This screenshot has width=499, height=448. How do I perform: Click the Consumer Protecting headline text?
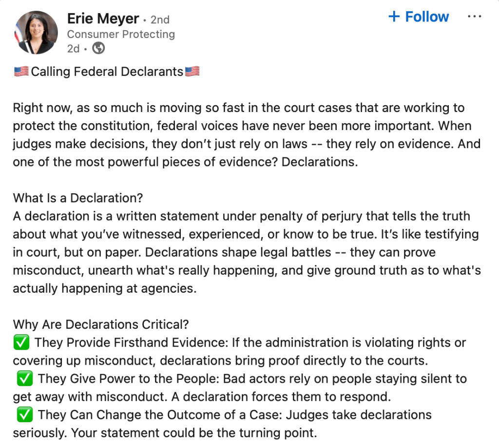121,34
